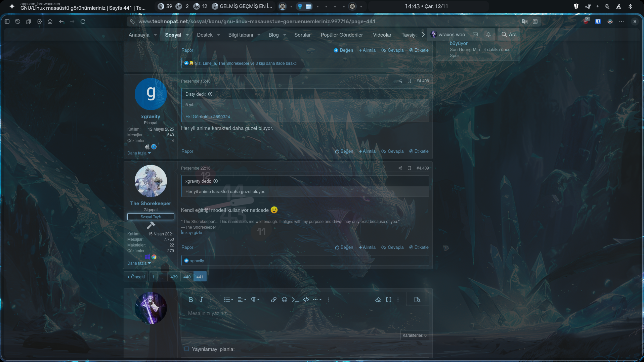The height and width of the screenshot is (362, 644).
Task: Open the browser extensions settings gear icon
Action: point(39,21)
